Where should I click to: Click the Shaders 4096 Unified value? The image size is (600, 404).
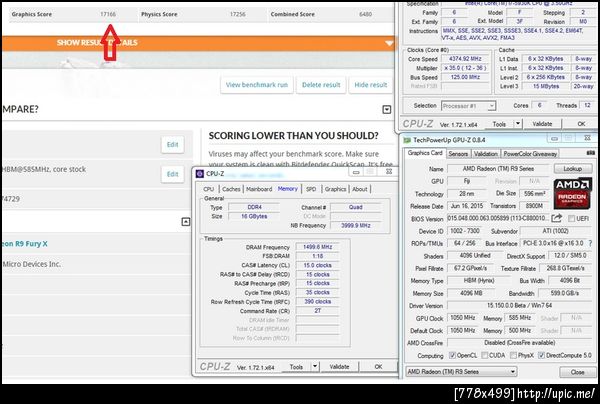474,256
